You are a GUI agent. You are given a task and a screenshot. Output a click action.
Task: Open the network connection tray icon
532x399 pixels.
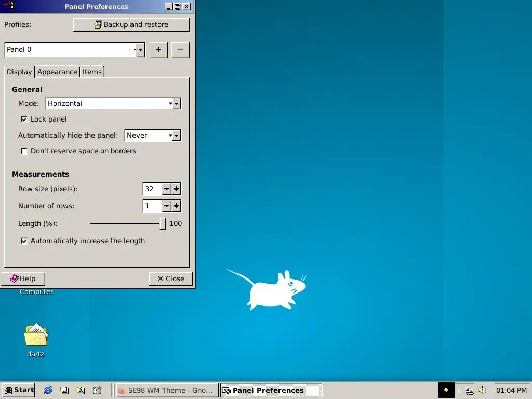click(x=470, y=391)
